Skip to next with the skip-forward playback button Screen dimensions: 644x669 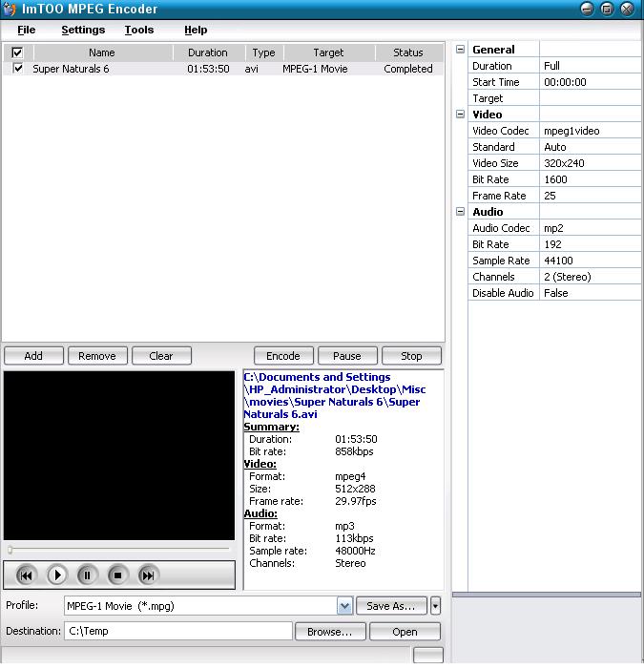pos(148,575)
